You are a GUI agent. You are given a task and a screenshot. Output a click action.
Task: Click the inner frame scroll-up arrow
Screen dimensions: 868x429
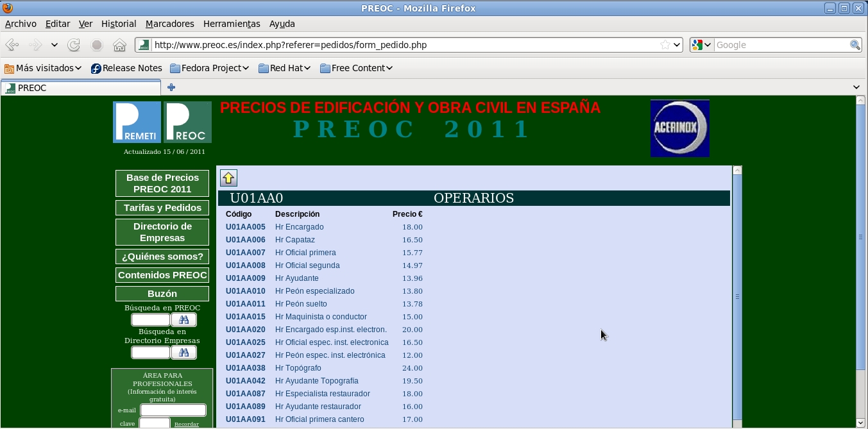737,171
